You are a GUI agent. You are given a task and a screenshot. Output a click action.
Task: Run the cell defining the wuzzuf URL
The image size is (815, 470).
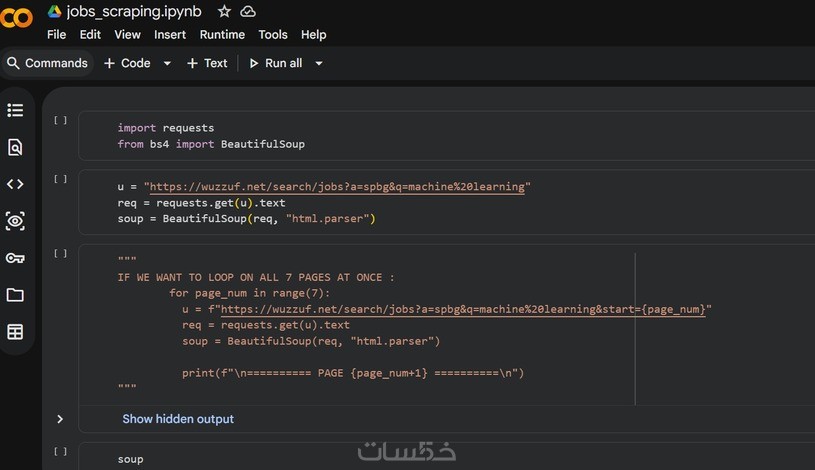pyautogui.click(x=61, y=179)
